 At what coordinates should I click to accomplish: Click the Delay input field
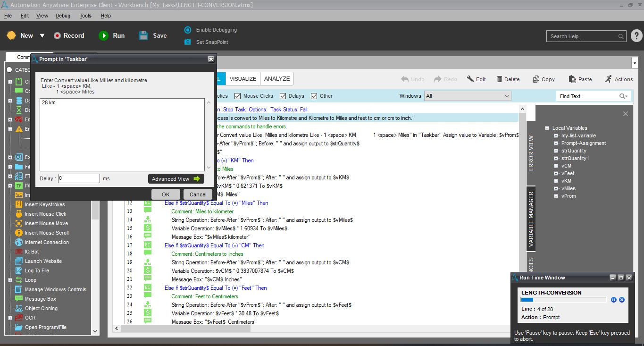point(79,178)
